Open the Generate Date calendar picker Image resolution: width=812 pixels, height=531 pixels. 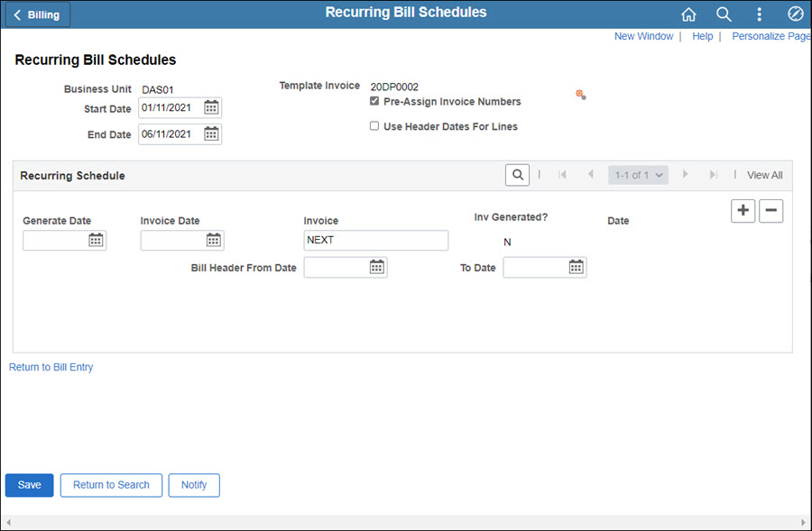point(95,240)
